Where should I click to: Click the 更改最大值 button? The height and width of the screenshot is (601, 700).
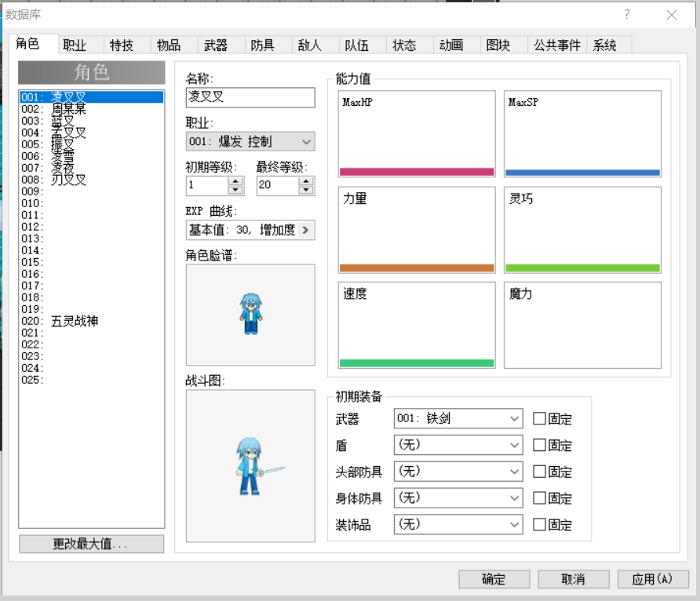point(92,544)
